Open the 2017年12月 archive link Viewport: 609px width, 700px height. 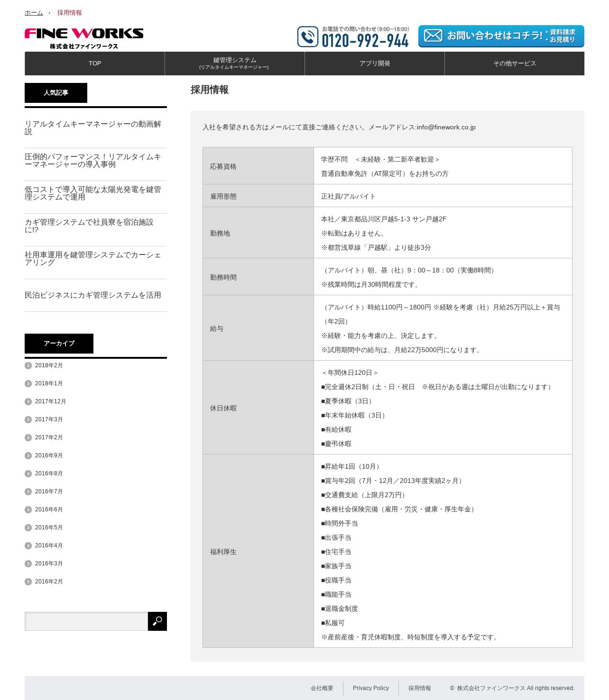pos(50,401)
